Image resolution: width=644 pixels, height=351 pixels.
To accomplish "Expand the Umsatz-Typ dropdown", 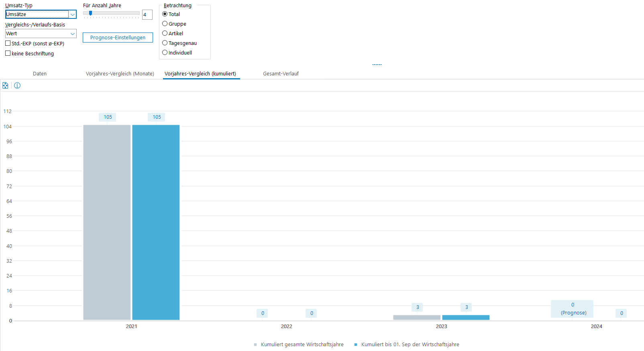I will 73,14.
